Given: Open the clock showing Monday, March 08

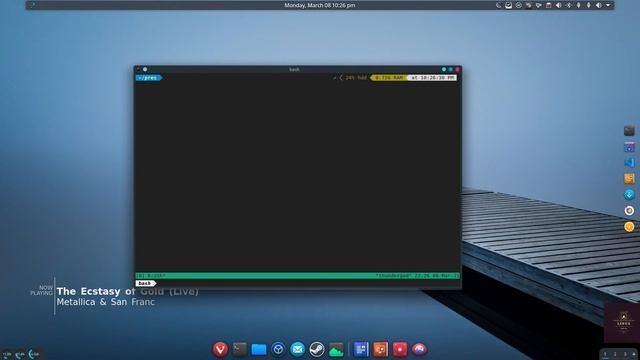Looking at the screenshot, I should (x=320, y=5).
